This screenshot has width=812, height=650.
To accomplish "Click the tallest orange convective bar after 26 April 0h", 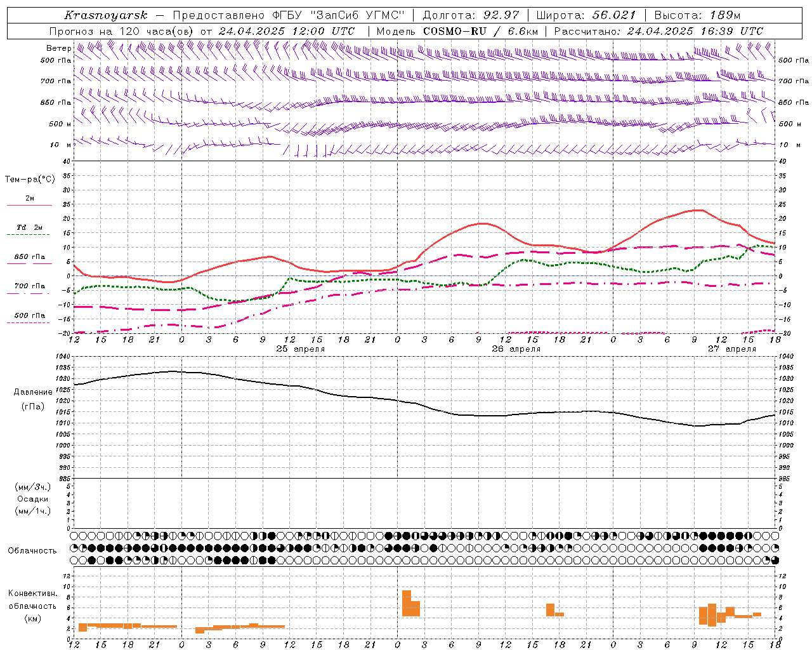I will 407,603.
